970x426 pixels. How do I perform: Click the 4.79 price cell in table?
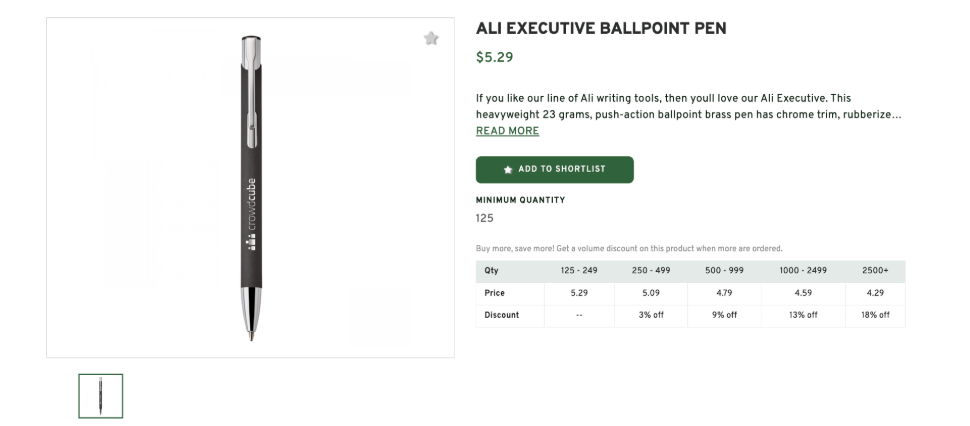coord(725,293)
